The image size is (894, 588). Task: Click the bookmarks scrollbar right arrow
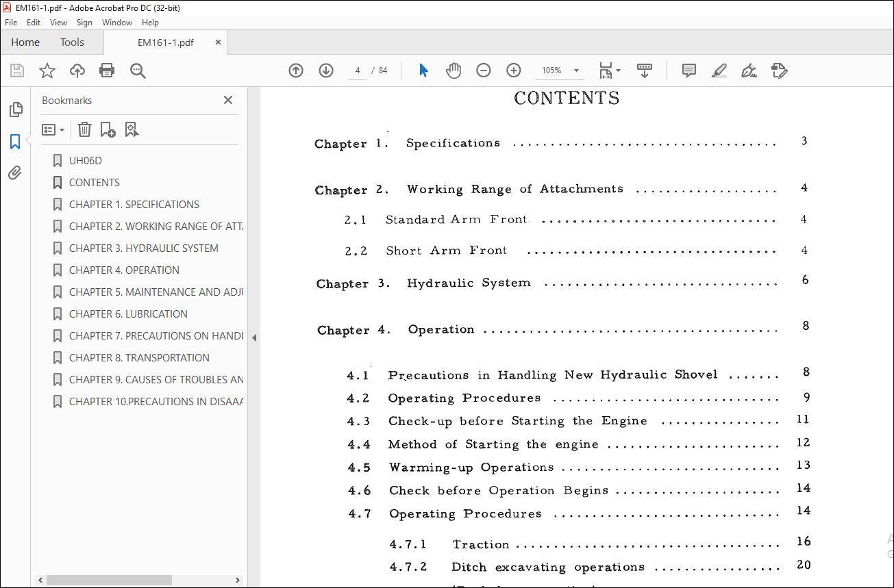pos(238,580)
